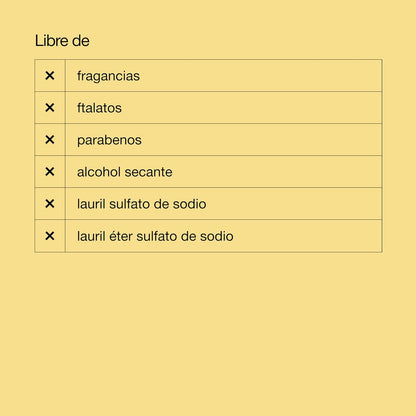Select the parabenos entry

pos(109,140)
